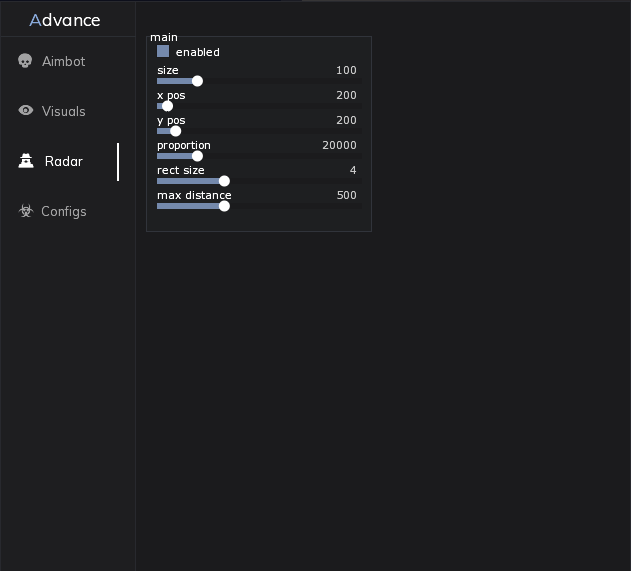Click the biohazard icon beside Configs
Screen dimensions: 631x571
coord(26,211)
